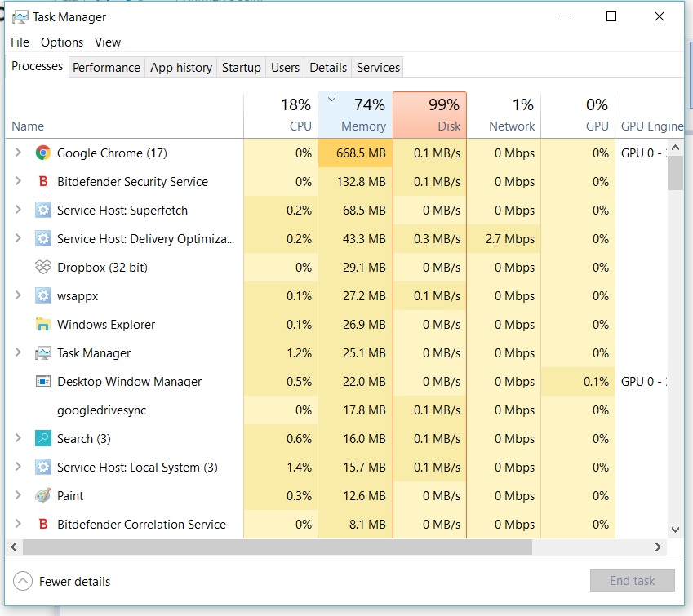
Task: Sort by the GPU column header
Action: click(x=578, y=115)
